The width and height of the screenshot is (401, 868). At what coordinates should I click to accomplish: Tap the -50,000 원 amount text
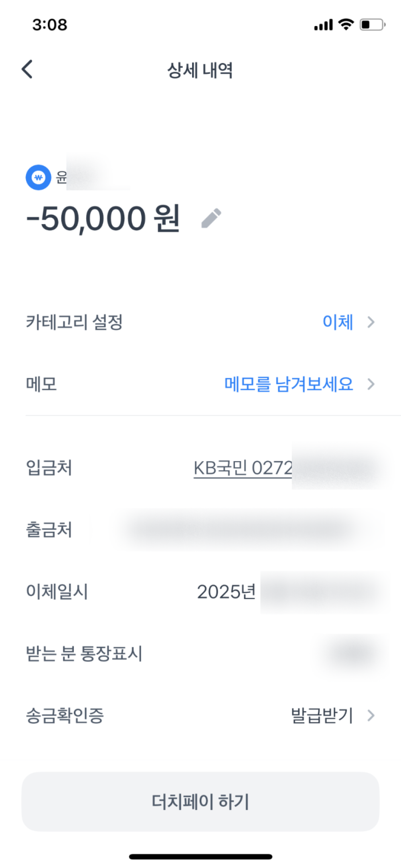tap(103, 219)
